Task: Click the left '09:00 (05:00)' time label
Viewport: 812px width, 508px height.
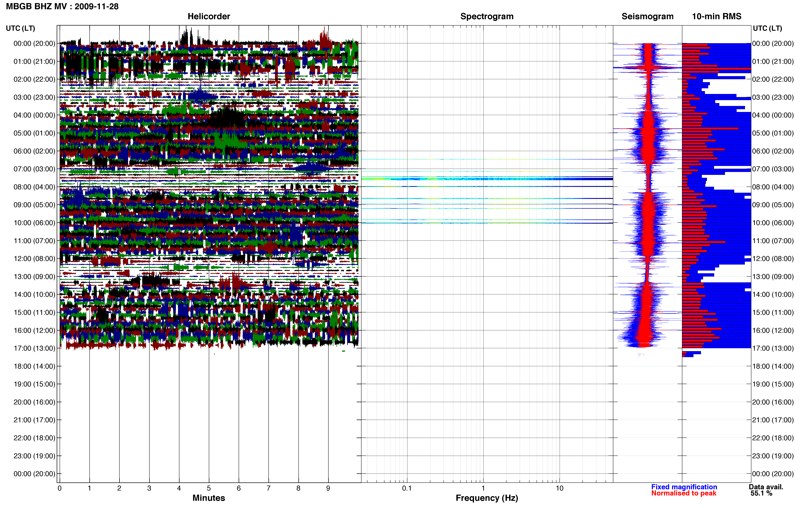Action: click(x=34, y=205)
